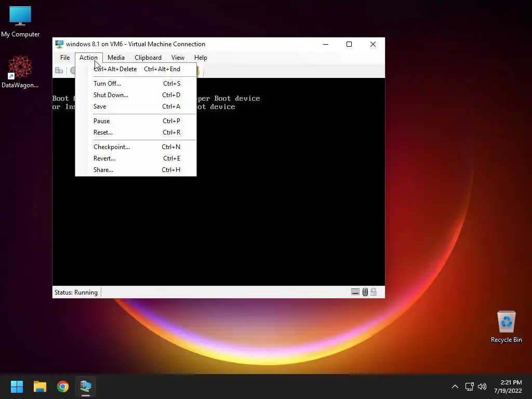Open My Computer desktop icon
The image size is (532, 399).
tap(20, 22)
